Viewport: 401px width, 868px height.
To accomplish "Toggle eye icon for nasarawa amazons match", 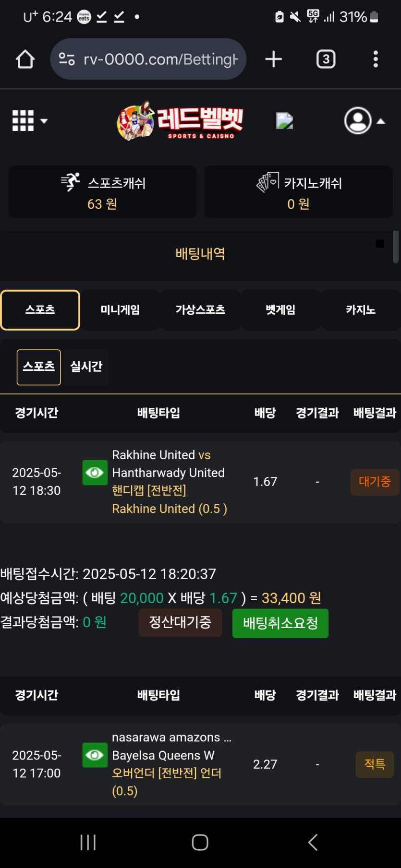I will coord(95,755).
